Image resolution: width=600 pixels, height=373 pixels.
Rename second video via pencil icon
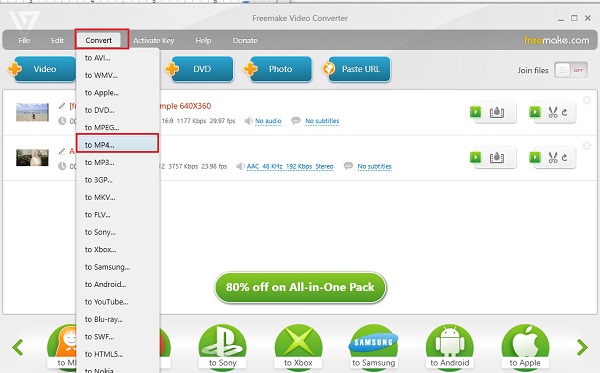click(62, 151)
